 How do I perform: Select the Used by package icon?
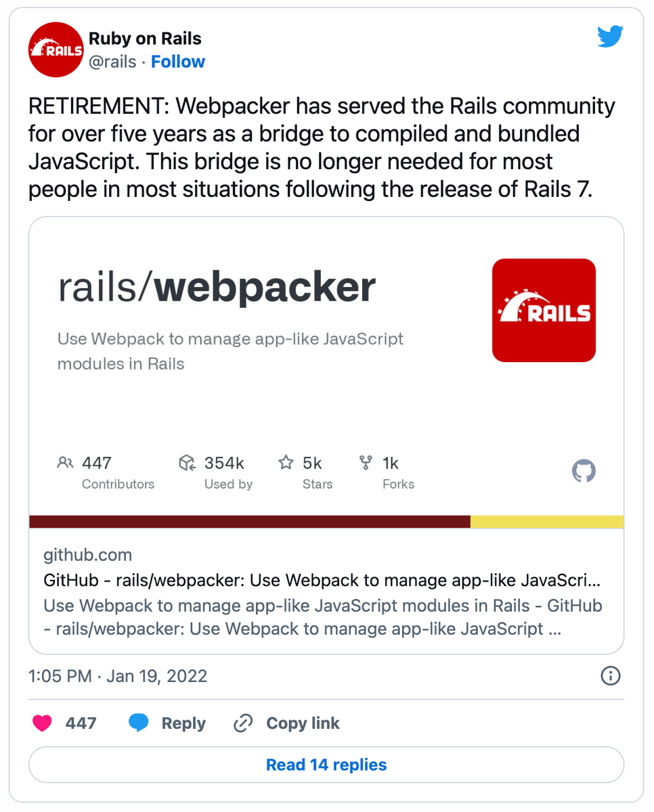tap(187, 463)
